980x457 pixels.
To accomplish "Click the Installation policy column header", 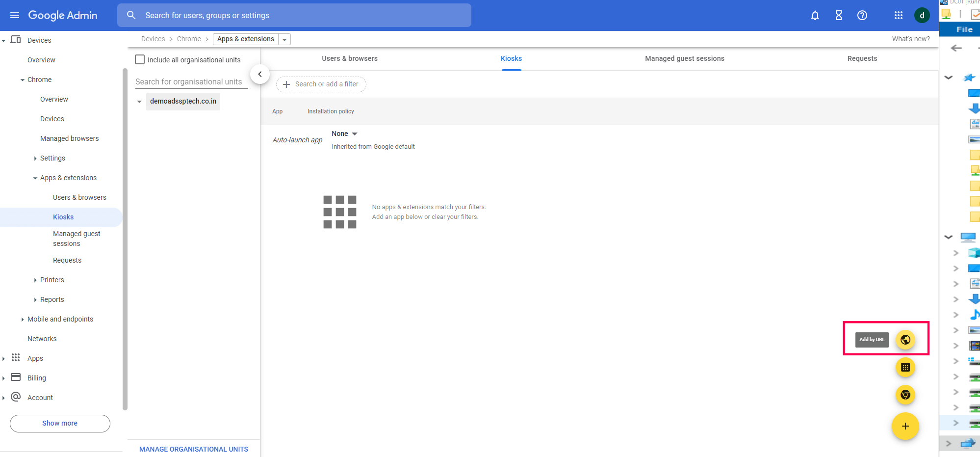I will [x=331, y=111].
